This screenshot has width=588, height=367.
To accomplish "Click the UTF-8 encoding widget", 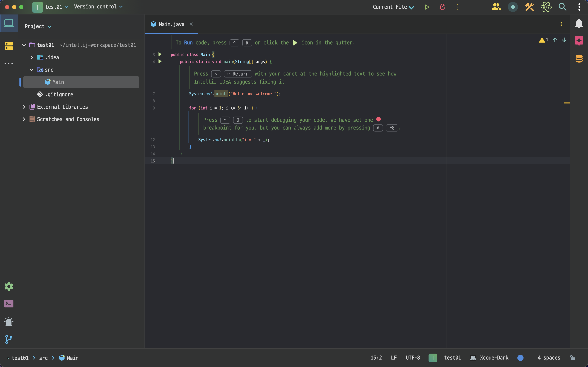I will coord(413,357).
